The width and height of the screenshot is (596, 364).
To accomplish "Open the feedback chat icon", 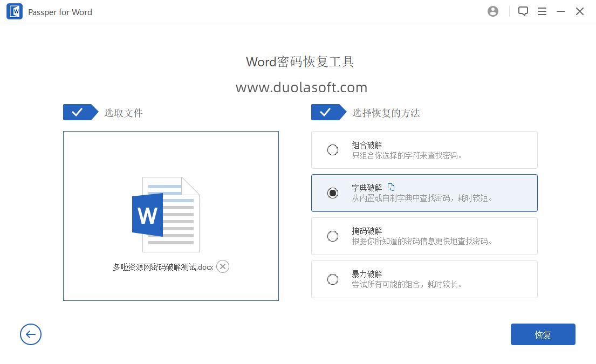I will pyautogui.click(x=523, y=11).
